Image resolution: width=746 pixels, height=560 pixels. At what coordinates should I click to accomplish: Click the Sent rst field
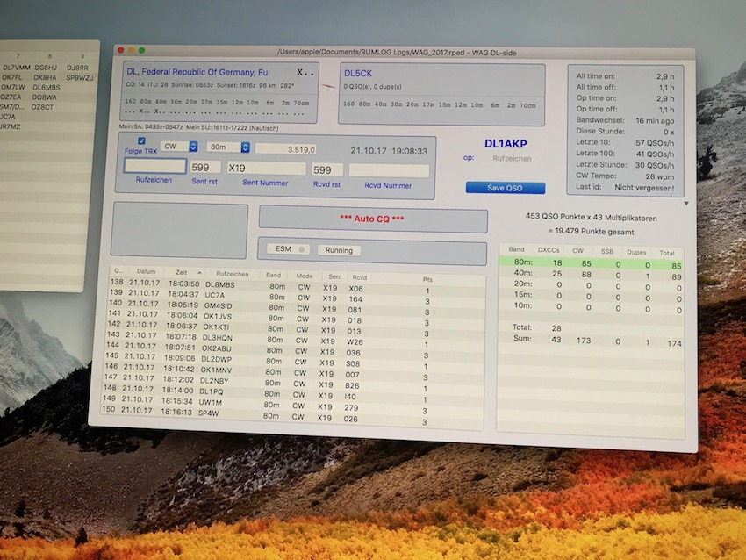tap(205, 167)
